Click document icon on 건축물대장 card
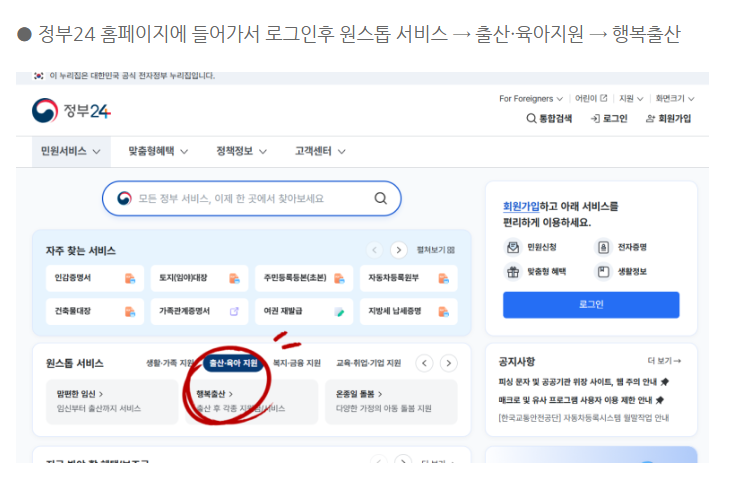741x493 pixels. [129, 311]
